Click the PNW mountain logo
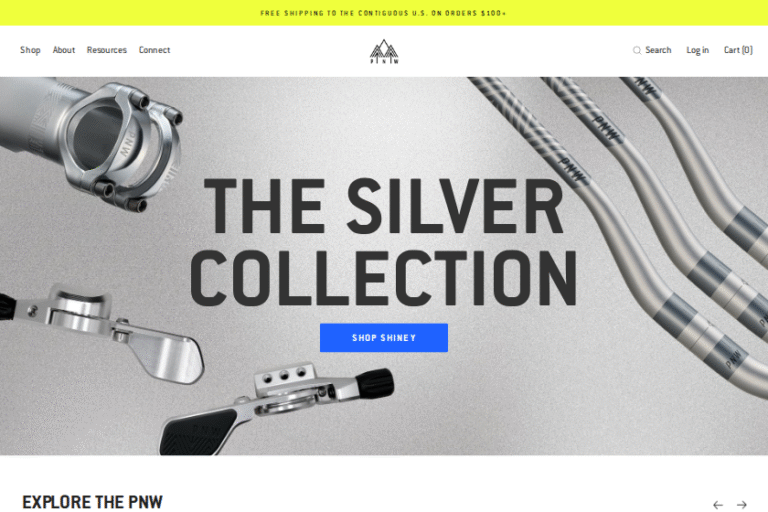 384,51
